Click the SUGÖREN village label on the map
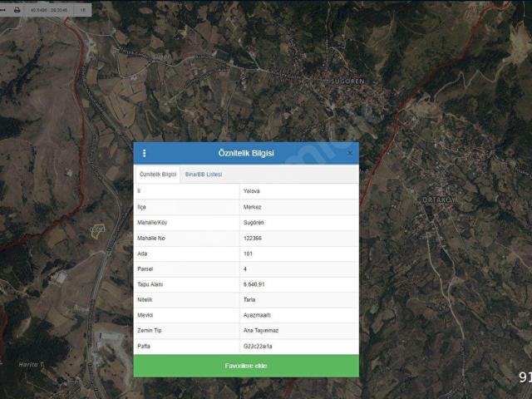 coord(347,81)
